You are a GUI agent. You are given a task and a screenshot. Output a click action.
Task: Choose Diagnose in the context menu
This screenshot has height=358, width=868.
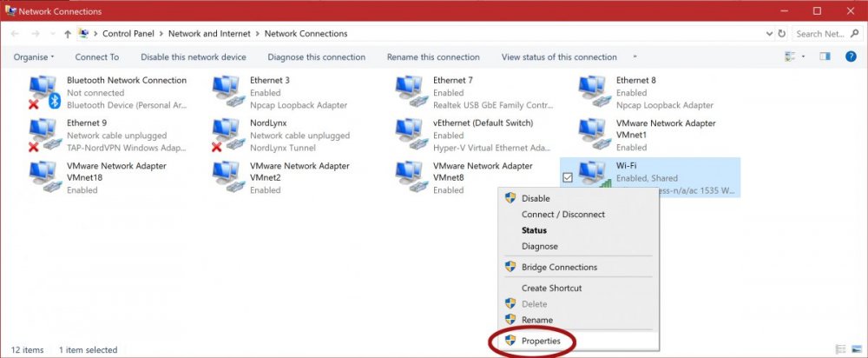pyautogui.click(x=579, y=246)
